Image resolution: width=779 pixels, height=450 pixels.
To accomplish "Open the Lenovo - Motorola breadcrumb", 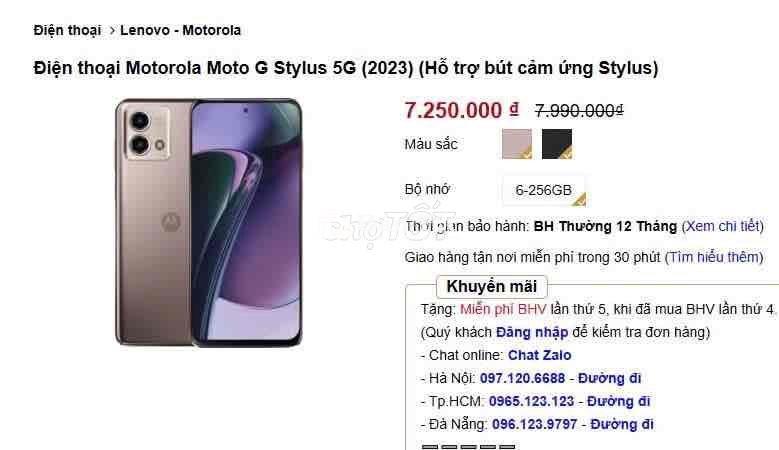I will (180, 30).
